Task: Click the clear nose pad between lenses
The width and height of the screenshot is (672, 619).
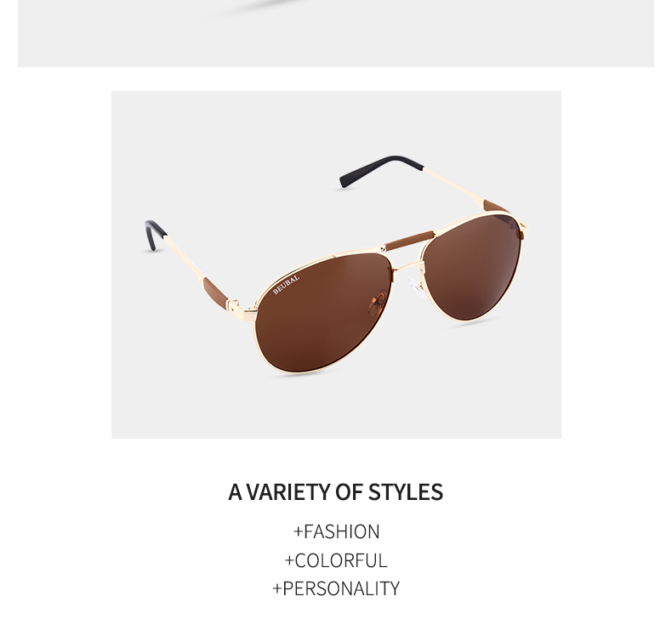Action: point(414,287)
